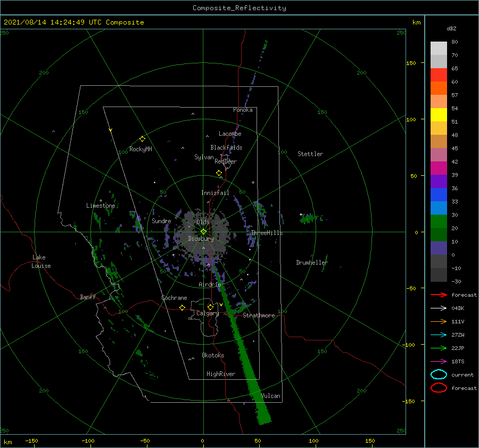This screenshot has width=479, height=448.
Task: Click the Composite_Reflectivity title
Action: click(x=239, y=8)
